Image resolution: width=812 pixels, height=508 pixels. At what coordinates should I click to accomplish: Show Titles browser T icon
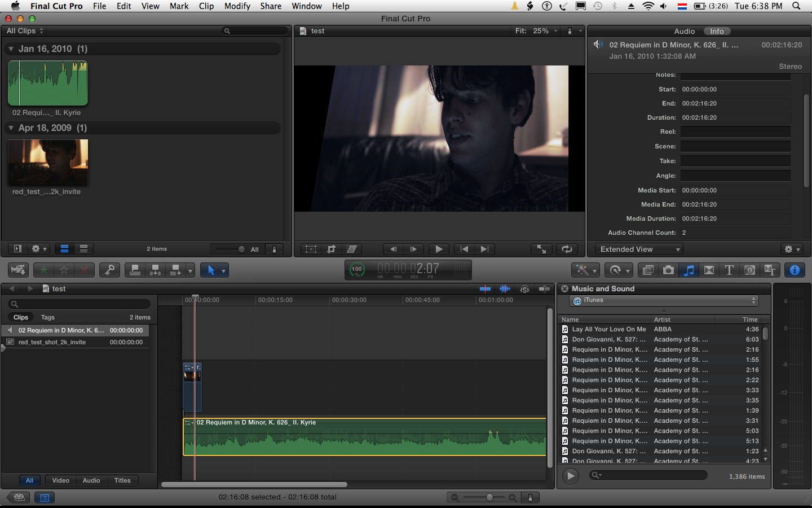729,270
